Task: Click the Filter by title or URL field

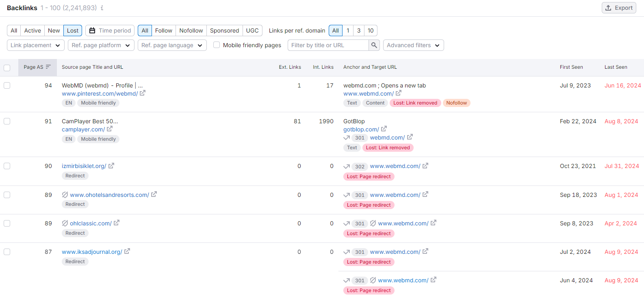Action: pyautogui.click(x=328, y=45)
